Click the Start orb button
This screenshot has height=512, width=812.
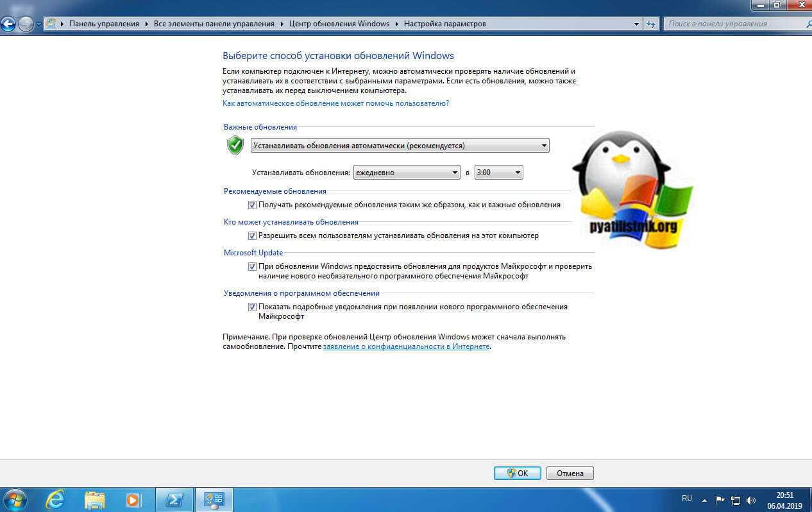pyautogui.click(x=15, y=499)
